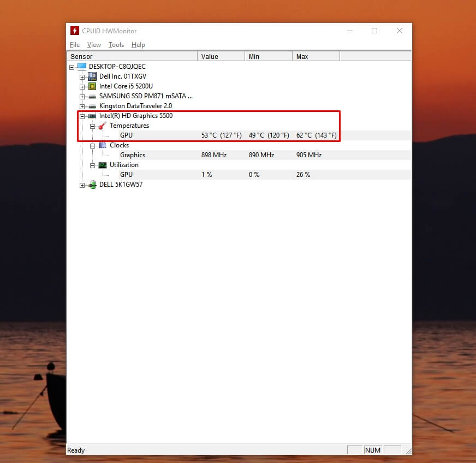
Task: Click the NUM indicator in the status bar
Action: click(372, 450)
